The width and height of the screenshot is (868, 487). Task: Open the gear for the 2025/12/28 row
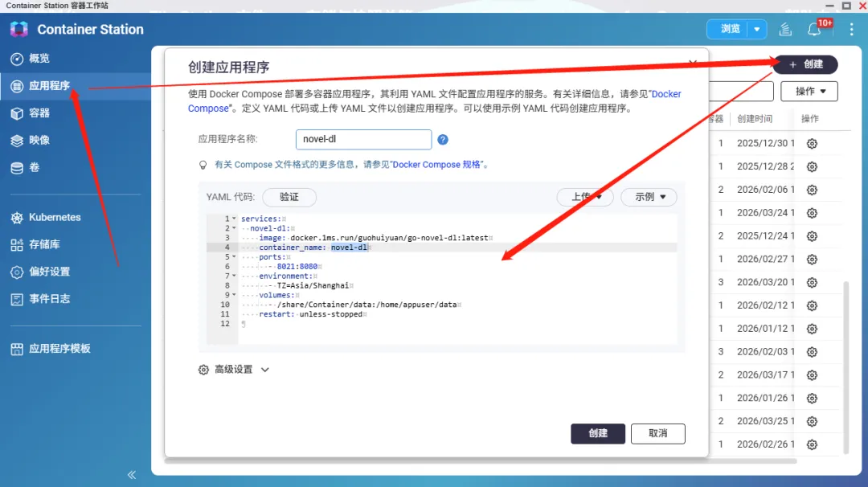tap(812, 166)
